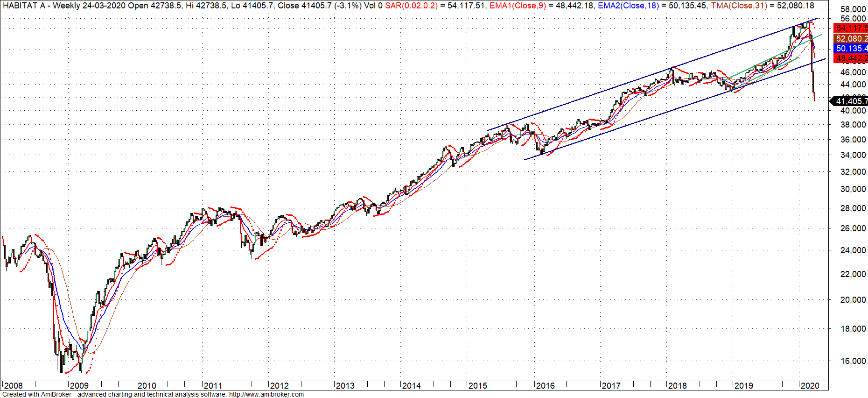Click the 2013 year label on time axis
Viewport: 868px width, 398px height.
click(345, 386)
